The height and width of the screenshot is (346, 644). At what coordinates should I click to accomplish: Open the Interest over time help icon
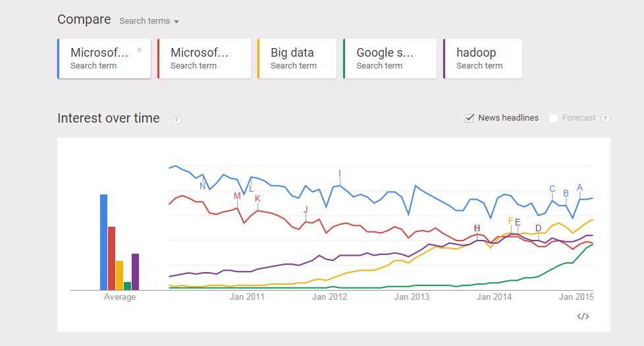click(176, 119)
